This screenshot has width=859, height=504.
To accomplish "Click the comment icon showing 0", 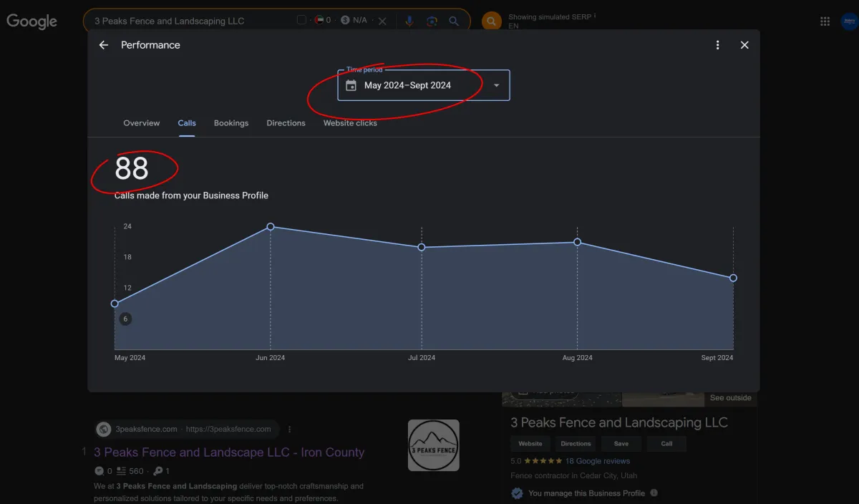I will tap(99, 471).
